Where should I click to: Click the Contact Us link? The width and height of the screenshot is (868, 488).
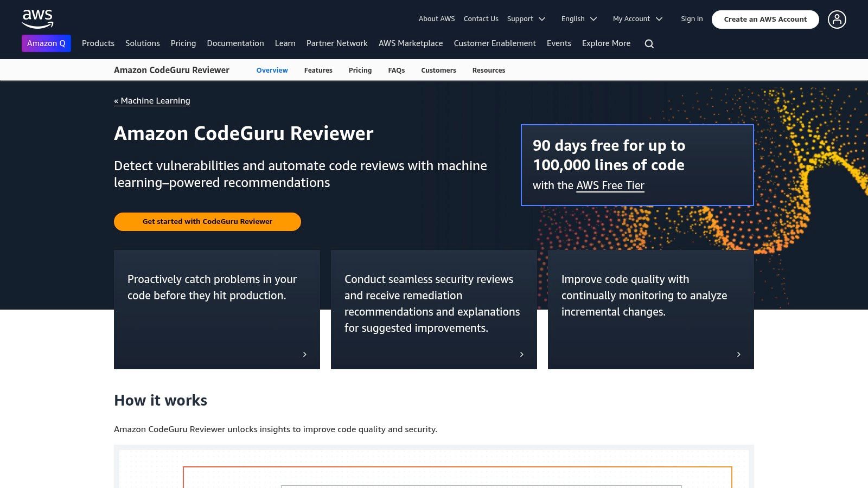(481, 19)
